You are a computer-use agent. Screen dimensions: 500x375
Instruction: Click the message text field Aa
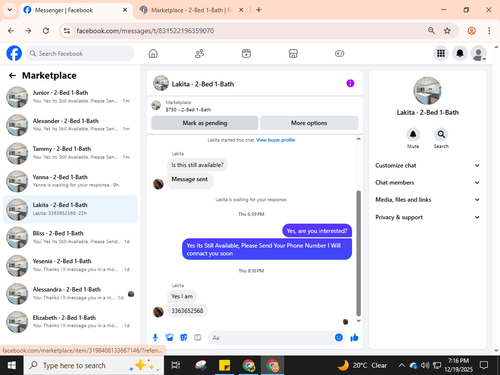coord(271,338)
